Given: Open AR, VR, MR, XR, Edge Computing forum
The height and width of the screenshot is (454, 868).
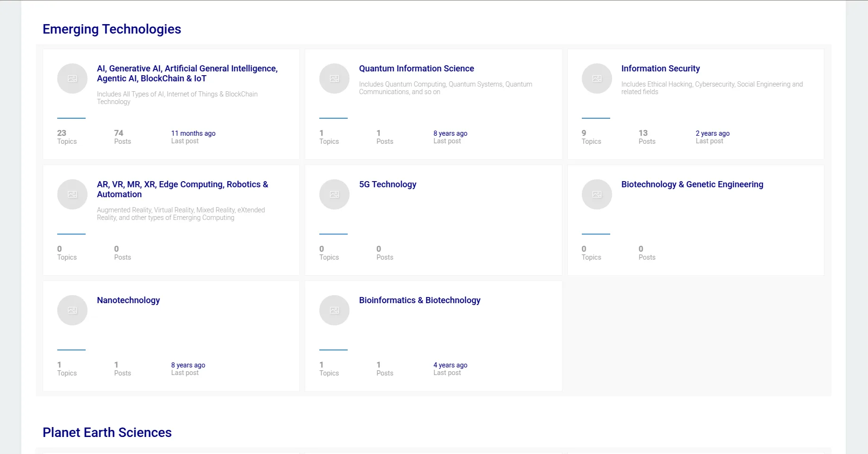Looking at the screenshot, I should 183,189.
